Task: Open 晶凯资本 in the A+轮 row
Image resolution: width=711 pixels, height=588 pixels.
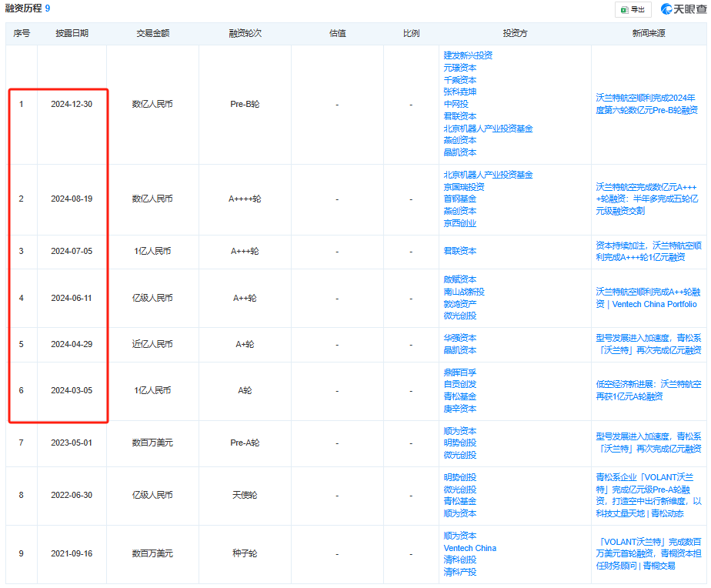Action: 460,350
